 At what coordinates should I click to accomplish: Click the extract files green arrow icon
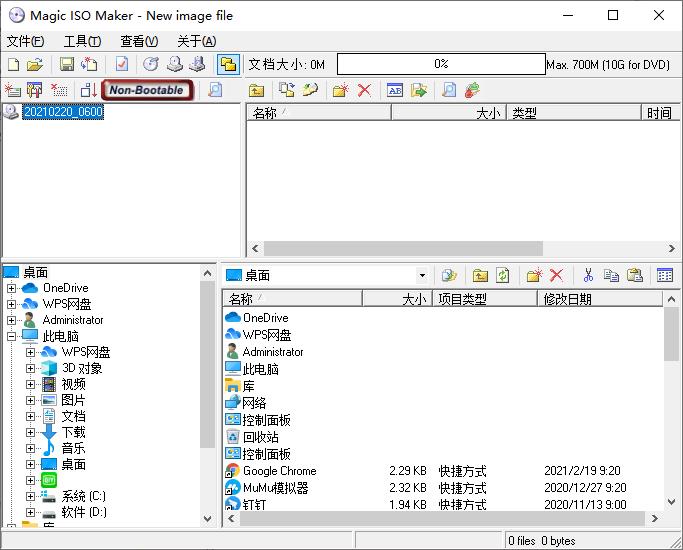[419, 90]
